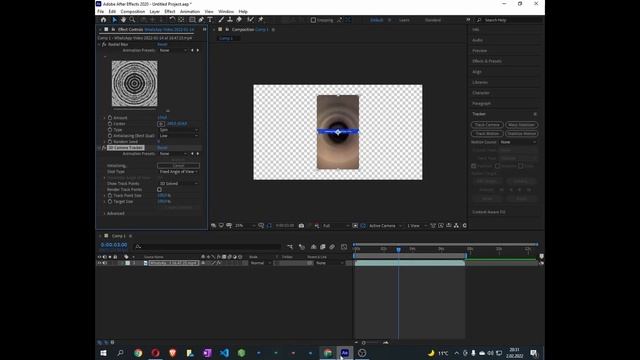Click the Stabilize Motion button
640x360 pixels.
522,133
